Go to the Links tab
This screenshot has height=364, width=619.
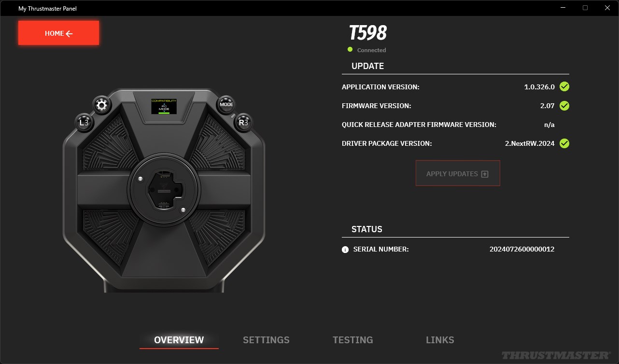[440, 340]
